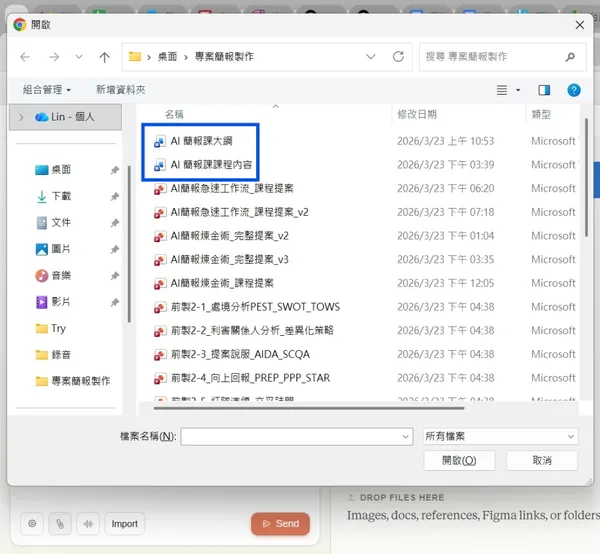Click the pin icon next to 桌面
This screenshot has width=600, height=554.
115,170
